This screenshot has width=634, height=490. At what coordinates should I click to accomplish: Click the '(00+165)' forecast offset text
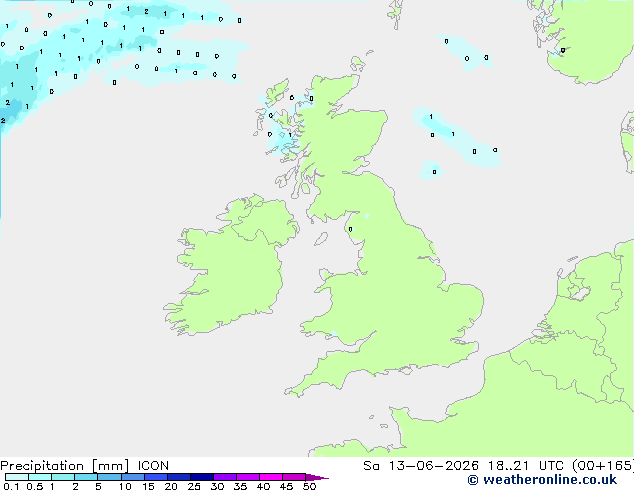603,466
